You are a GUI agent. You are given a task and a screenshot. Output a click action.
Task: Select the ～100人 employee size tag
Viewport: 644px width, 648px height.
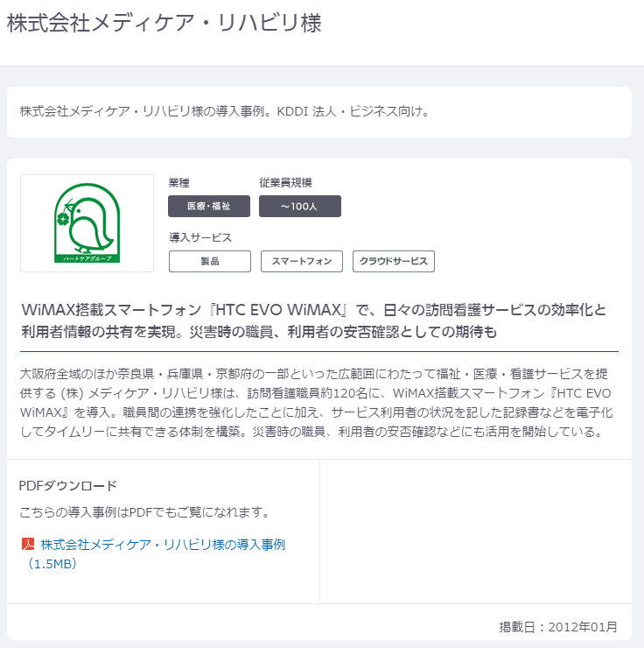point(300,206)
